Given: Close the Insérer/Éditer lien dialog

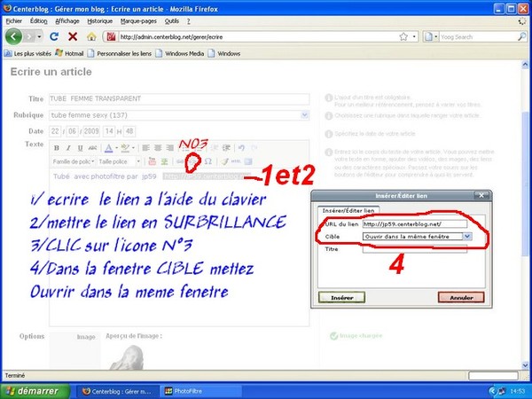Looking at the screenshot, I should (481, 195).
